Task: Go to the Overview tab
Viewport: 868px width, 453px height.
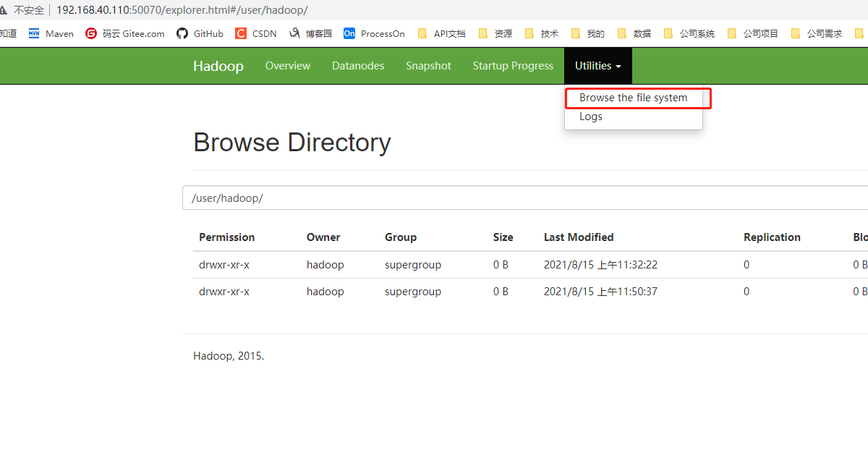Action: click(288, 66)
